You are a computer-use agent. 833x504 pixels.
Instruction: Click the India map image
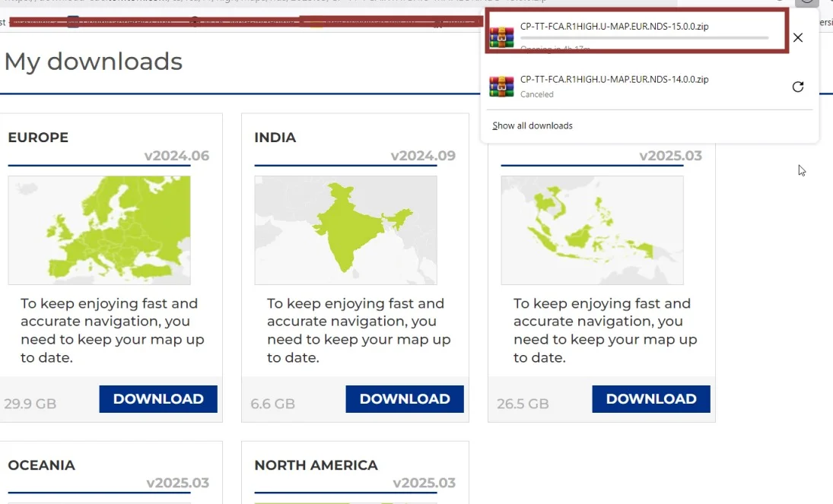345,230
